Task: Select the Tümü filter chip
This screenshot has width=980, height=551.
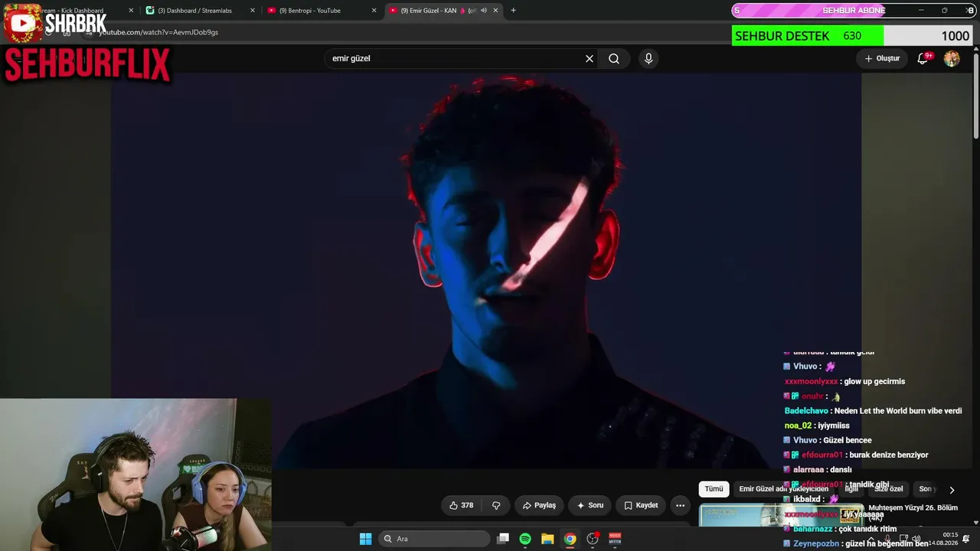Action: tap(714, 489)
